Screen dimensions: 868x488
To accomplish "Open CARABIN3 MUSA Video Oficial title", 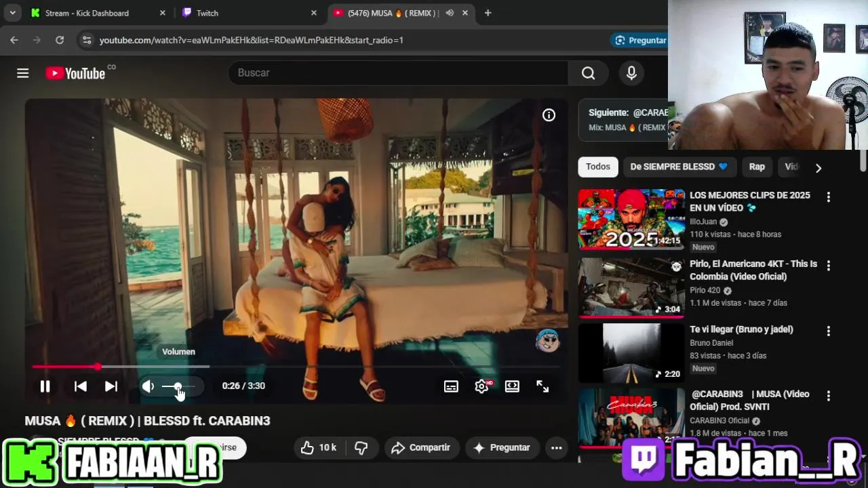I will click(x=749, y=401).
